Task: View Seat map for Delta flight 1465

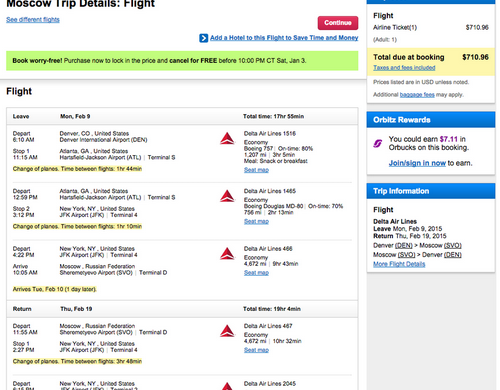Action: tap(256, 221)
